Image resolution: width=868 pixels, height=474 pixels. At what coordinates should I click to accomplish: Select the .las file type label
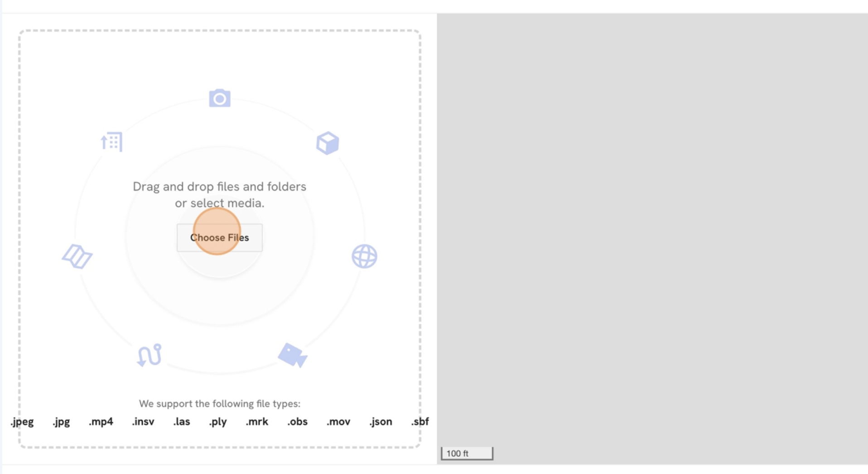pyautogui.click(x=182, y=422)
